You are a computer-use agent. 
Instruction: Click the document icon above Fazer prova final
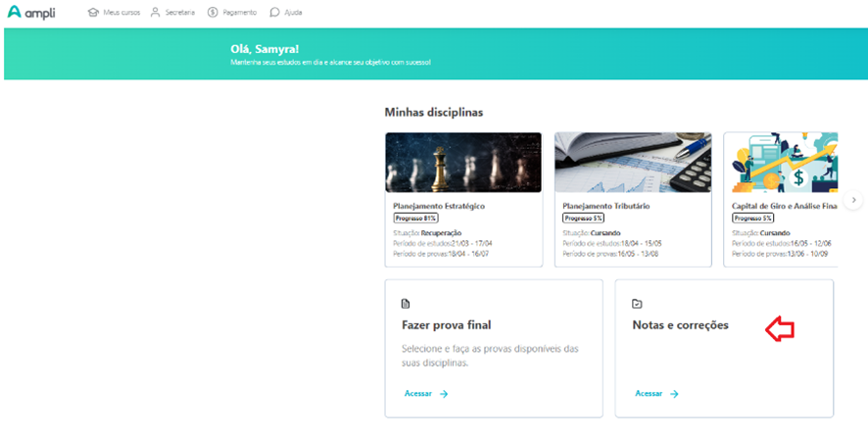click(406, 304)
